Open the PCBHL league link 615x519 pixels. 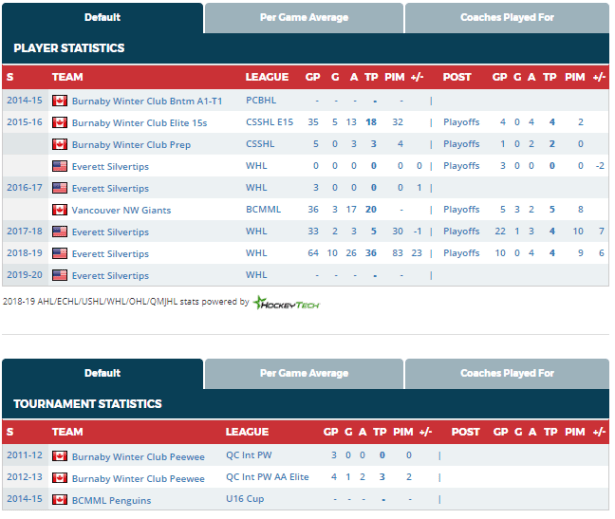[x=260, y=100]
